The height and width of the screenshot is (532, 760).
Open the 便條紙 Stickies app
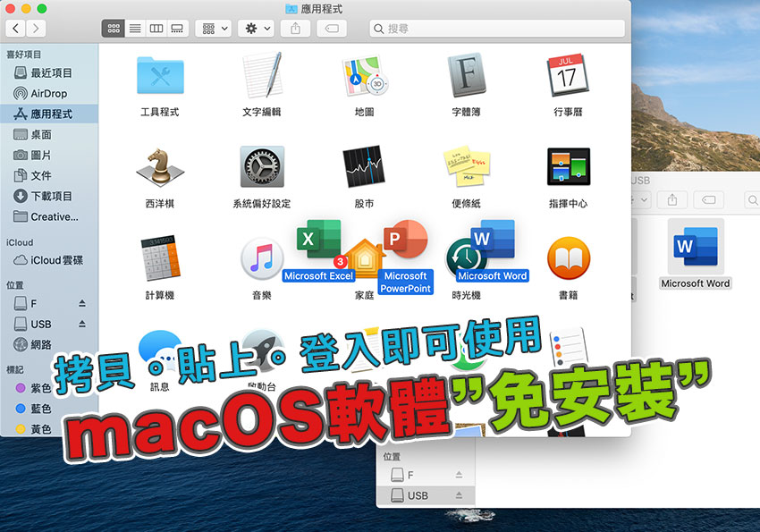click(466, 167)
